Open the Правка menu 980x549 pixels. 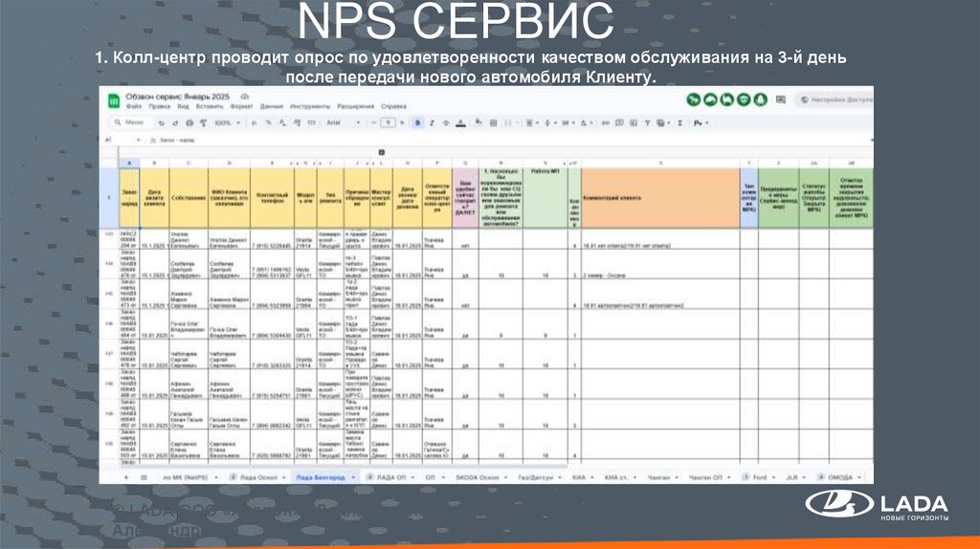[160, 107]
